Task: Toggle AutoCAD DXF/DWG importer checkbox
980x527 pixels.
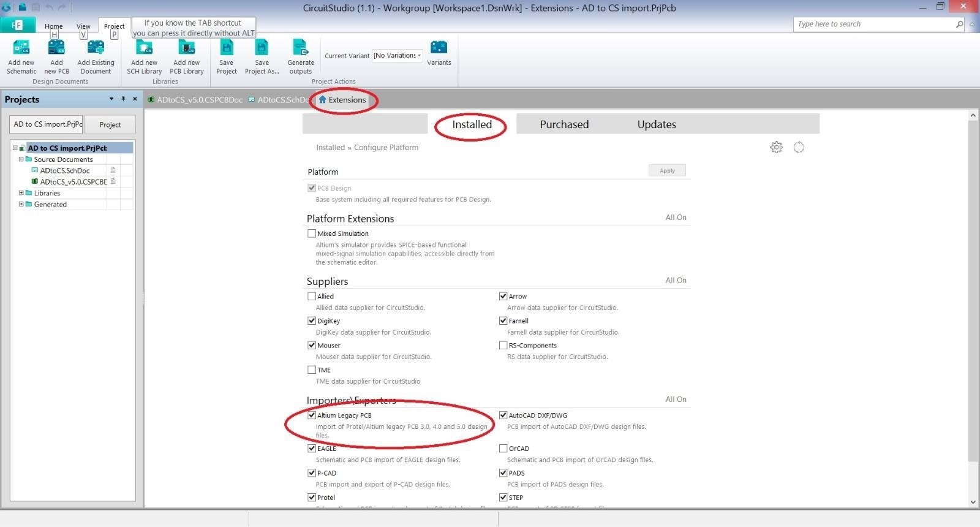Action: coord(503,415)
